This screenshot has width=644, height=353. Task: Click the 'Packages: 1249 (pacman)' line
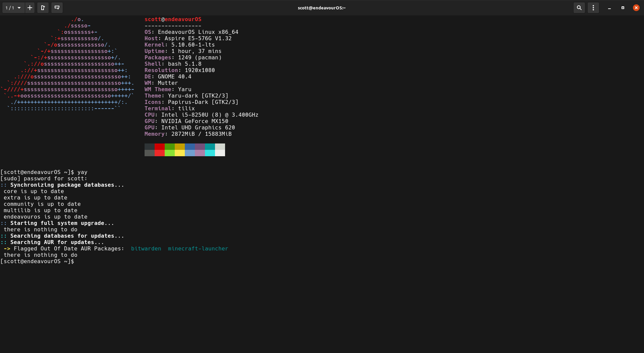[x=183, y=58]
